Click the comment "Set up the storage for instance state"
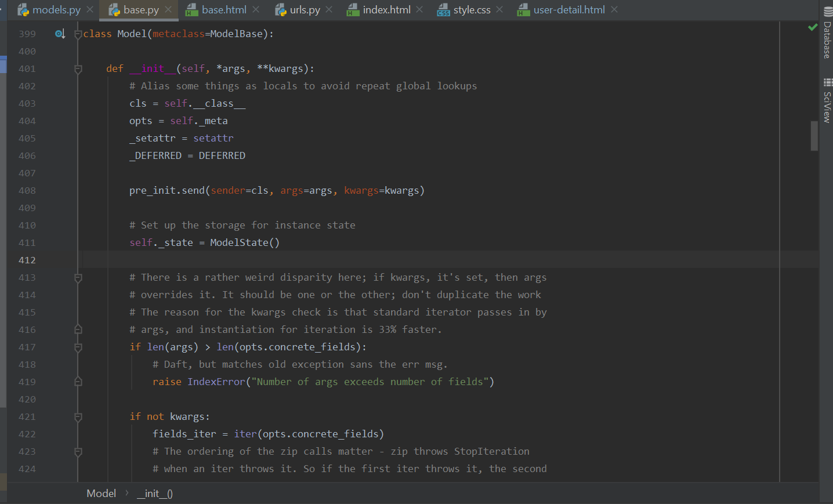This screenshot has width=833, height=504. [x=242, y=225]
